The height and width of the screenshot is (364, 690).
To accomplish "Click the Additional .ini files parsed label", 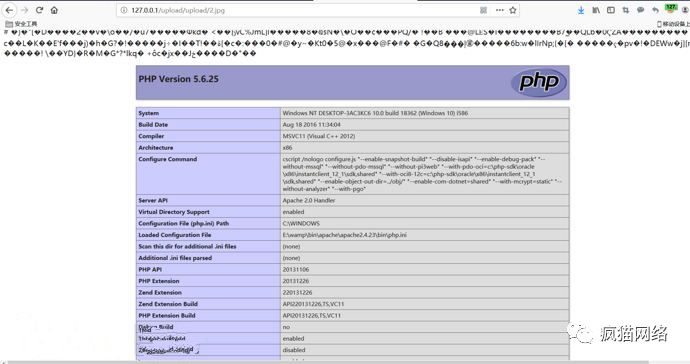I will (x=175, y=258).
